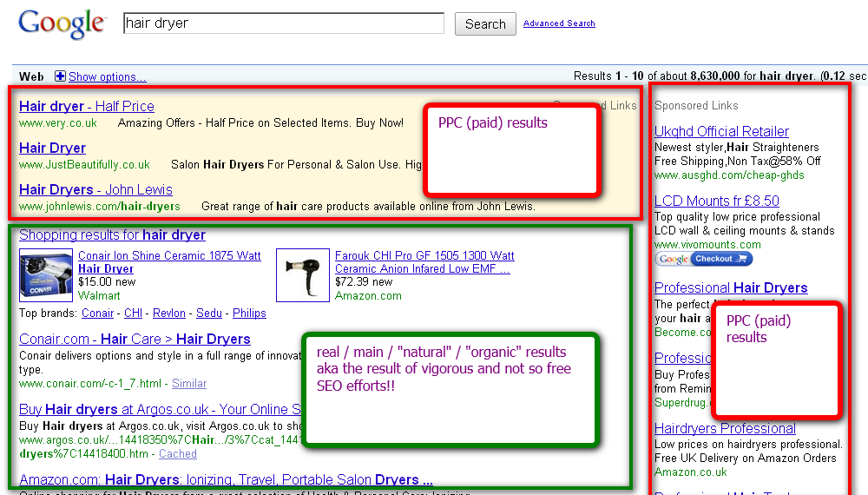Screen dimensions: 868x495
Task: Click the Google logo
Action: coord(62,23)
